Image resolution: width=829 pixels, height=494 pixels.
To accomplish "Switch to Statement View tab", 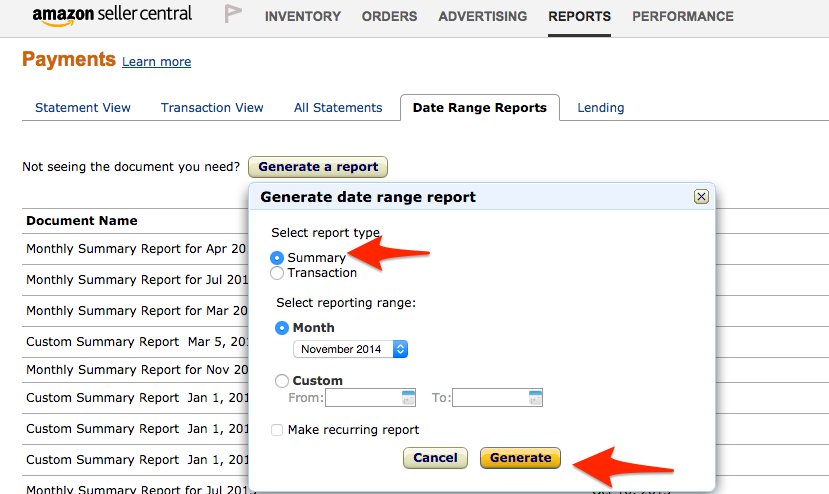I will pyautogui.click(x=83, y=108).
